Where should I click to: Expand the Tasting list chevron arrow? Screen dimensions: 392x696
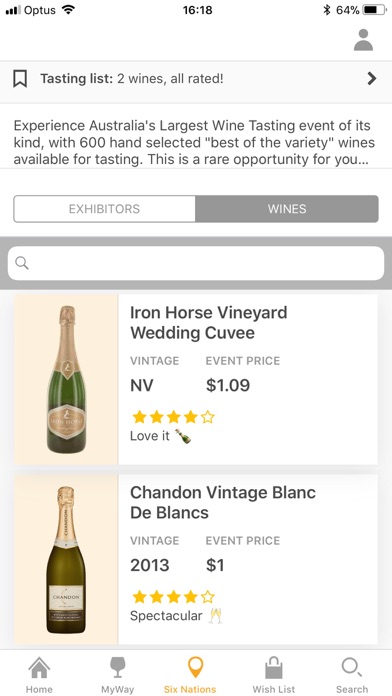point(372,79)
